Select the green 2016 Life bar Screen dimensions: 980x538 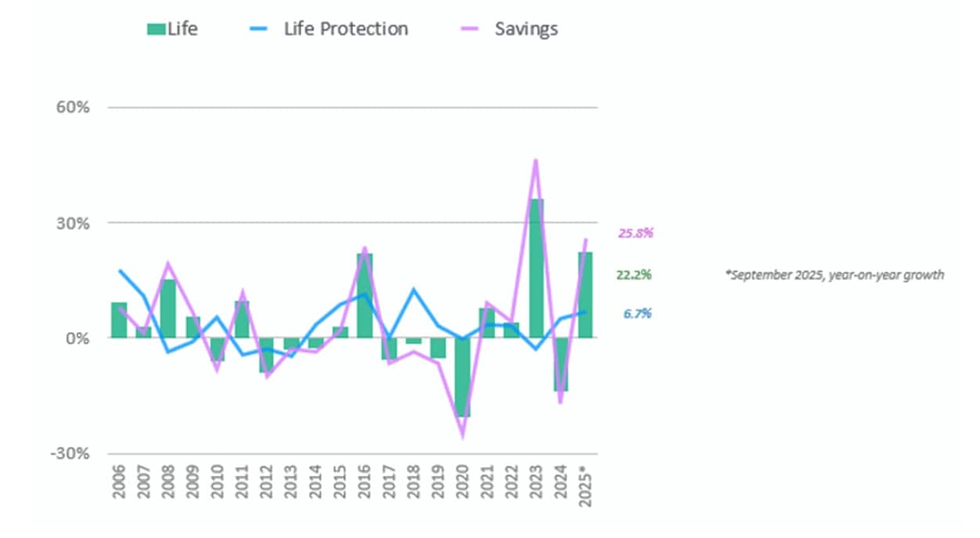pos(365,295)
